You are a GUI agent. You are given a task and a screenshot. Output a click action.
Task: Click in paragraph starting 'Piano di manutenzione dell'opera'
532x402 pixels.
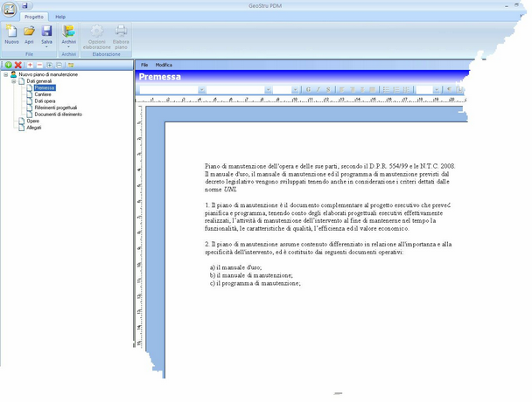[330, 178]
